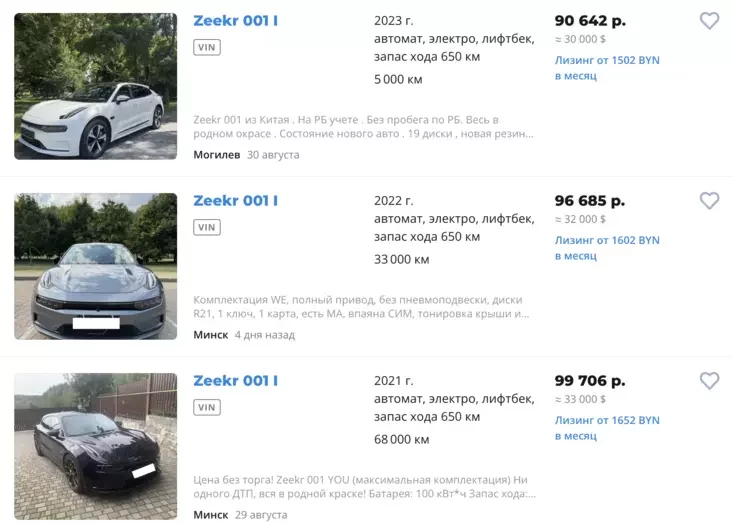Screen dimensions: 732x523
Task: Open Zeekr 001 I title priced 99 706 р.
Action: (x=235, y=381)
